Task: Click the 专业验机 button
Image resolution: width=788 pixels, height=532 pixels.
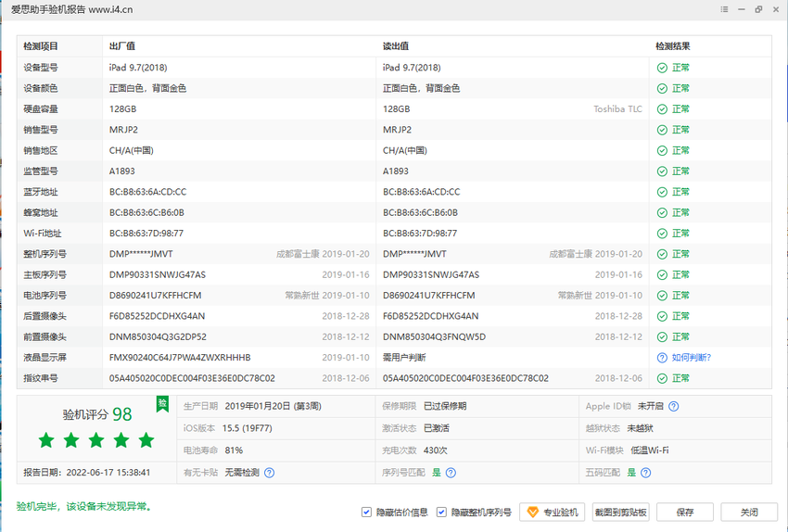Action: [552, 512]
